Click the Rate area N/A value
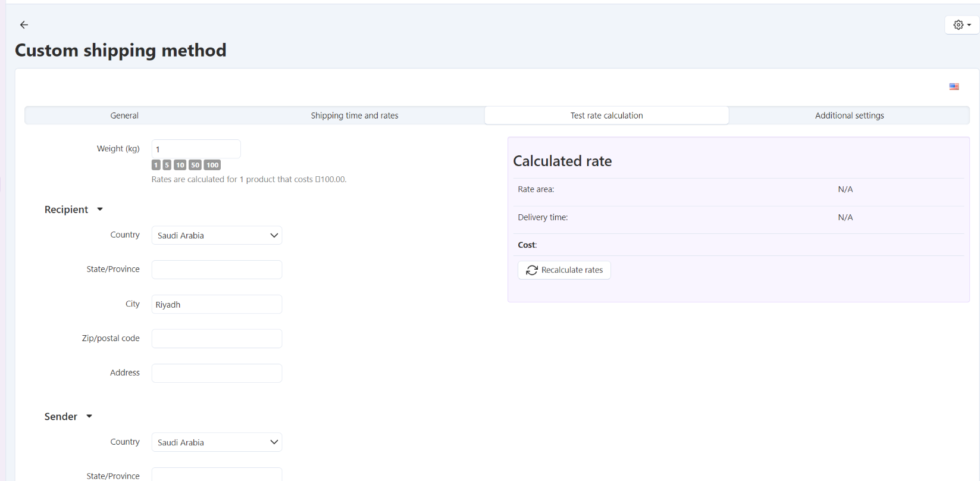This screenshot has width=980, height=481. (x=845, y=189)
